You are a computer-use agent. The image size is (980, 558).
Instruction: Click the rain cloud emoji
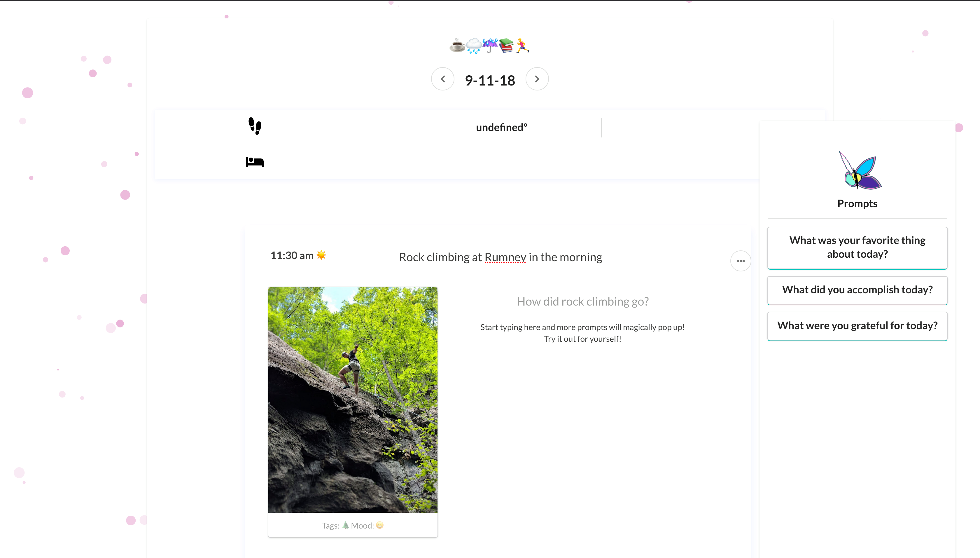tap(474, 46)
